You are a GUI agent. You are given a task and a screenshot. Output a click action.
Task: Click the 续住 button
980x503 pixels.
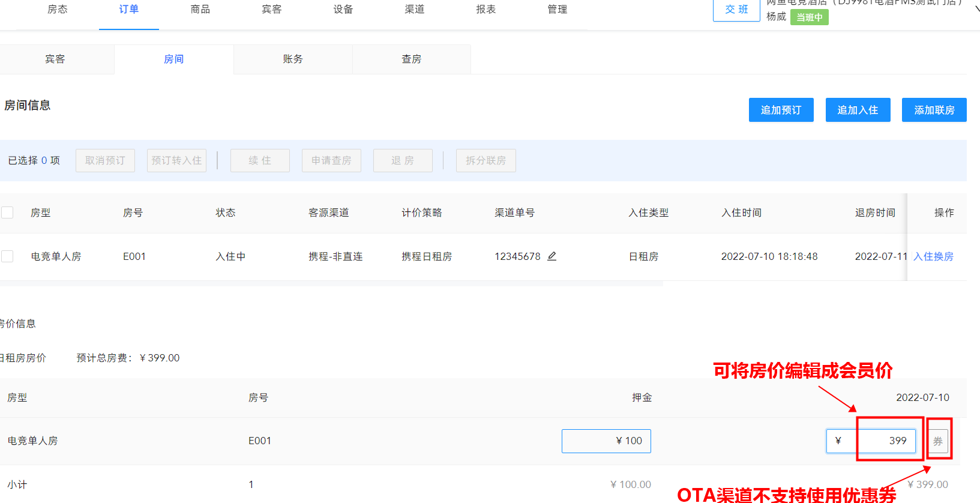pyautogui.click(x=260, y=160)
